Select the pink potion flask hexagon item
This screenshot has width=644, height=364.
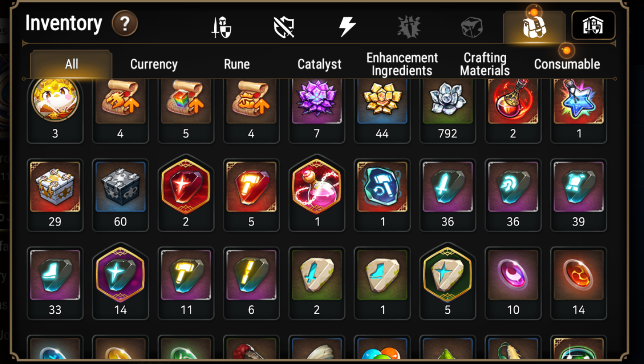click(316, 193)
